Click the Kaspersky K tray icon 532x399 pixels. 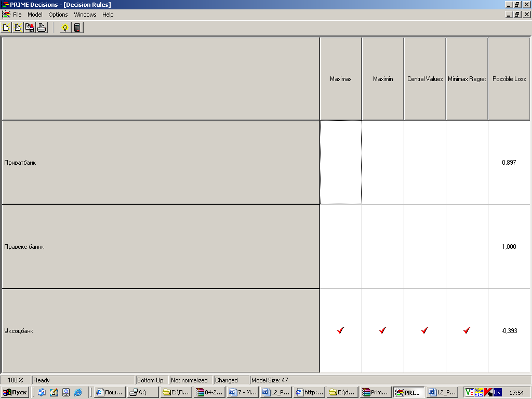point(488,392)
